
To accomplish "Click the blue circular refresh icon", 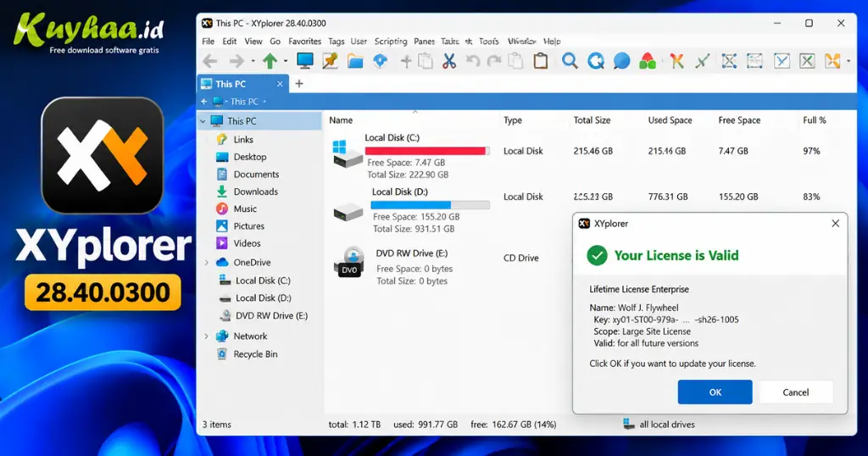I will [x=596, y=61].
